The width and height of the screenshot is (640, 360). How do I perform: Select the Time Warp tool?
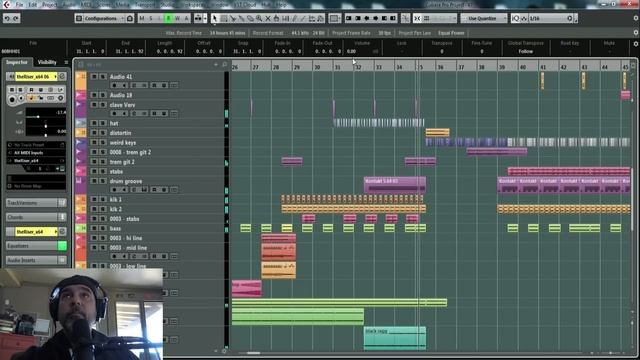285,18
